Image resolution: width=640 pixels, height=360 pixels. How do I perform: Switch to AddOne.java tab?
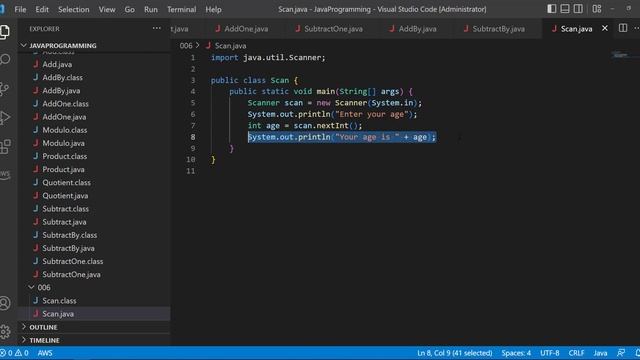[242, 29]
